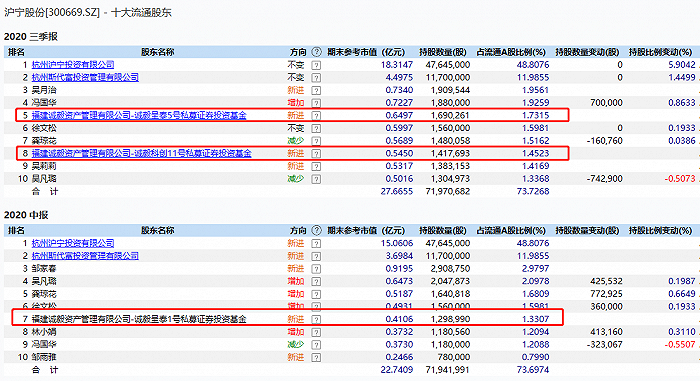Open 杭州沪宁投资有限公司 link in 三季报 table
This screenshot has height=381, width=700.
point(73,65)
